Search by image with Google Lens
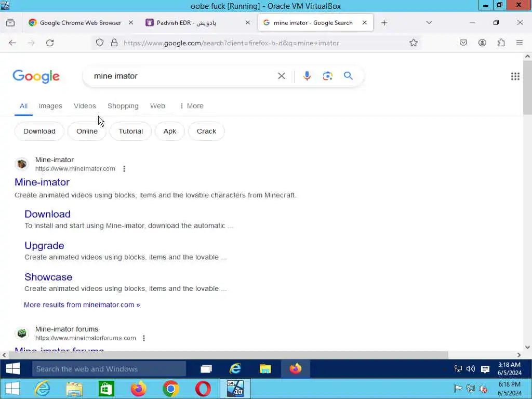Image resolution: width=532 pixels, height=399 pixels. [x=327, y=76]
